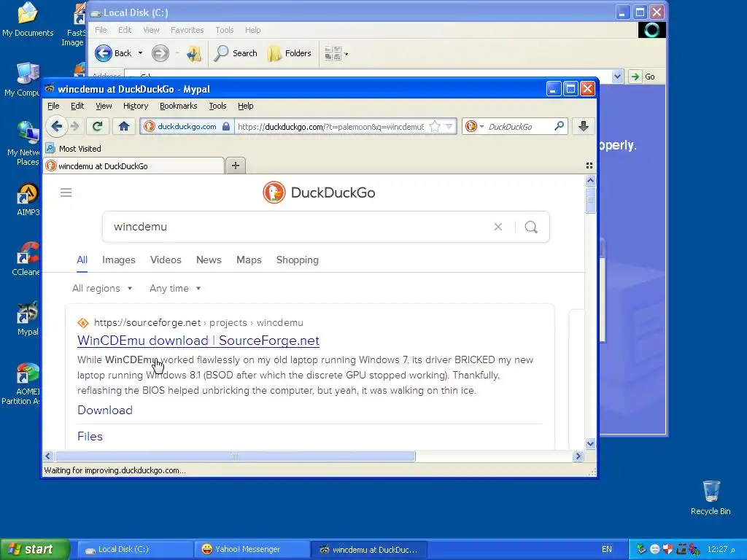Click the horizontal scrollbar right arrow
Screen dimensions: 747x560
pyautogui.click(x=578, y=456)
